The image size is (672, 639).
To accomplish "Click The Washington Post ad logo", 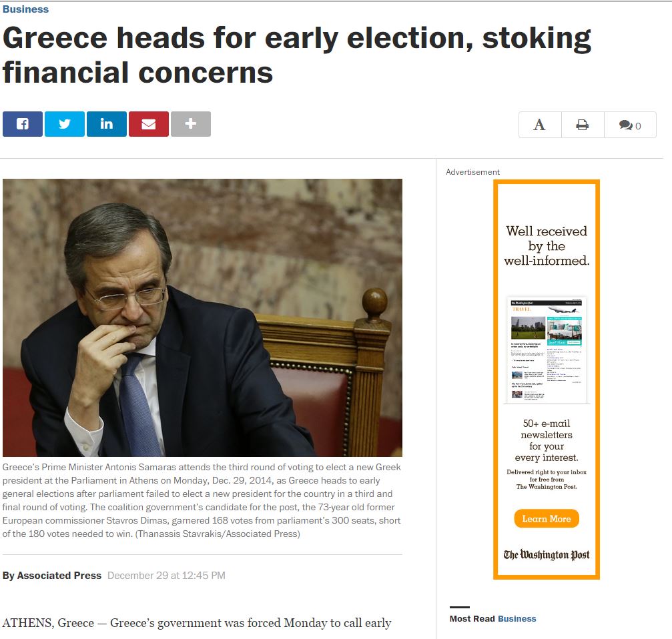I will pos(547,554).
